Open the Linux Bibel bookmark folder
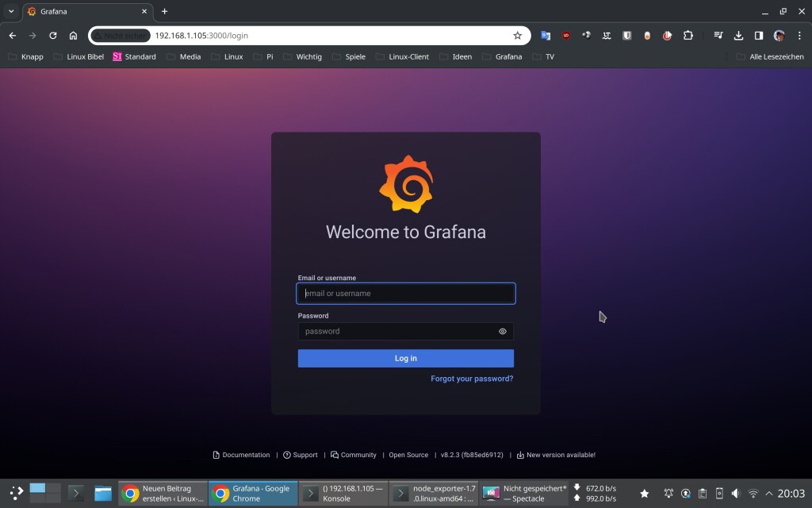This screenshot has width=812, height=508. (x=79, y=56)
